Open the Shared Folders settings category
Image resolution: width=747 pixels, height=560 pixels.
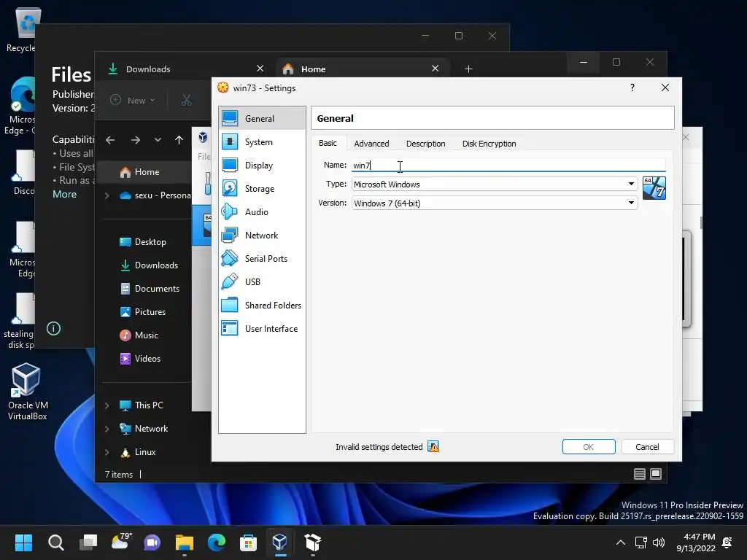[x=262, y=306]
